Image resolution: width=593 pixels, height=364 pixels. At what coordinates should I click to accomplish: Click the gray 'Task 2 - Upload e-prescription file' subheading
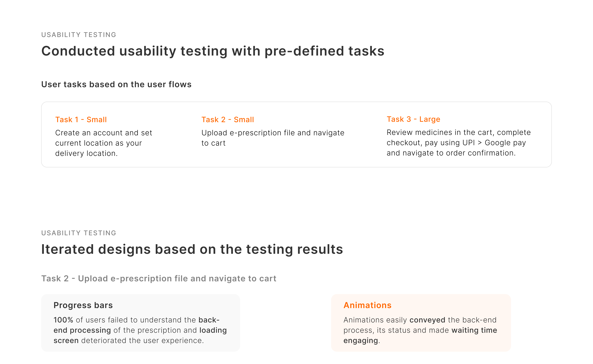point(159,279)
